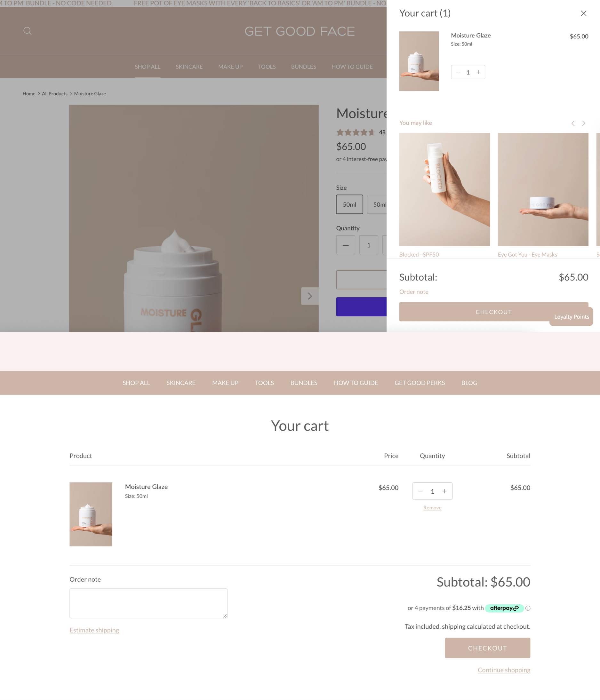Open Eye Got You - Eye Masks image
Screen dimensions: 600x700
543,189
